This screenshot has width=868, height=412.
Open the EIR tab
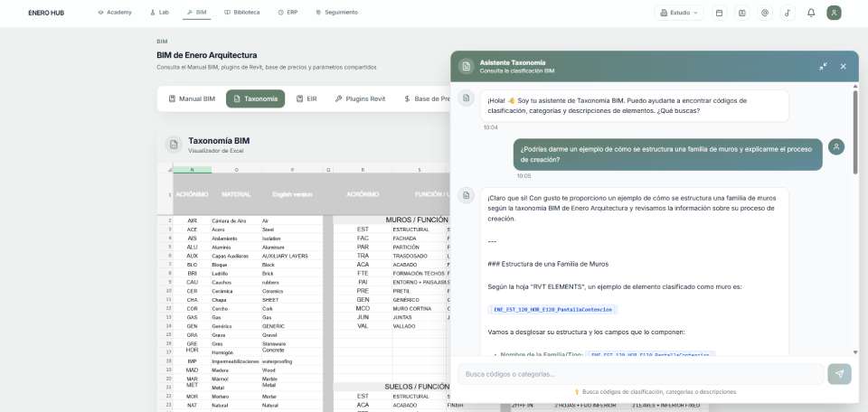pos(307,98)
